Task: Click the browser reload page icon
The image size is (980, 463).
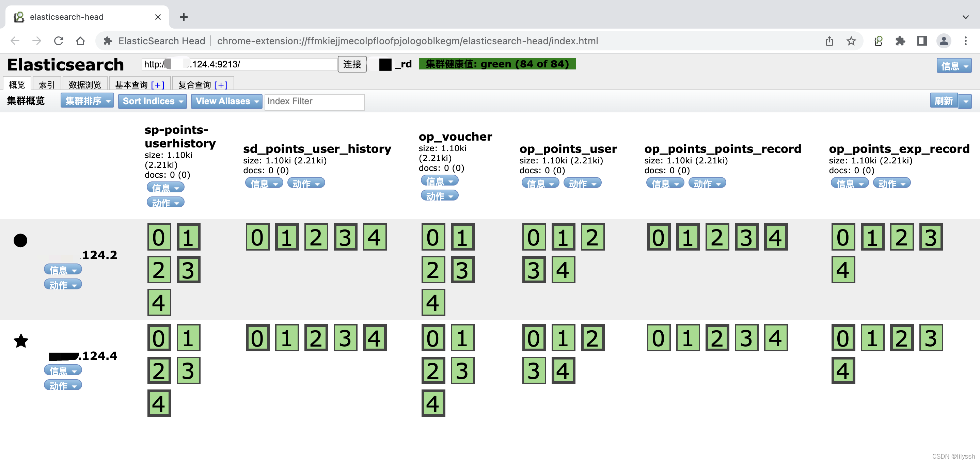Action: click(59, 41)
